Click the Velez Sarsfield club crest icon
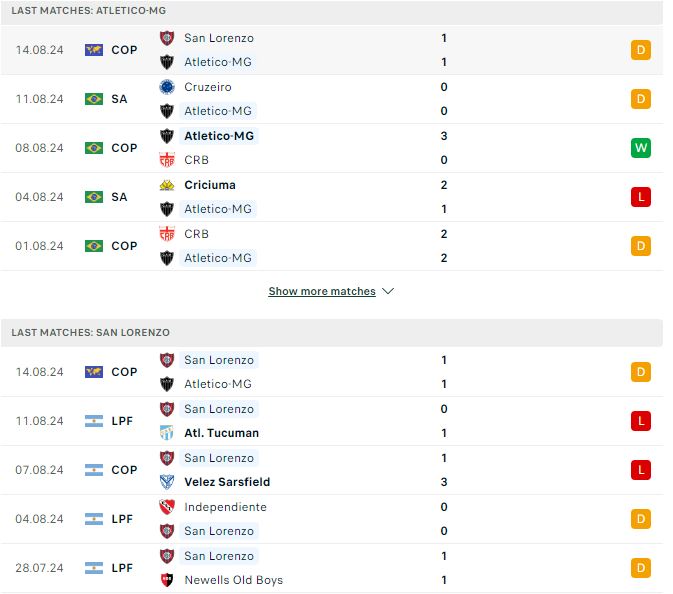 [167, 482]
